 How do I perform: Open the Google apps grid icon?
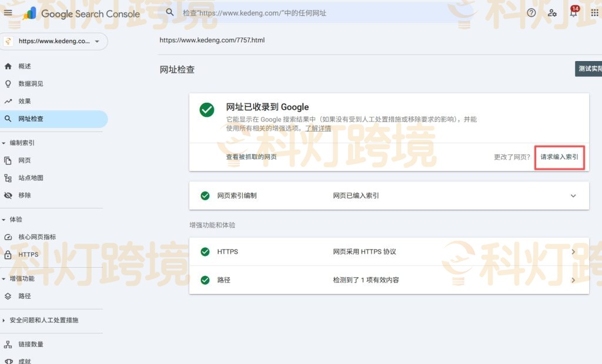(x=595, y=13)
